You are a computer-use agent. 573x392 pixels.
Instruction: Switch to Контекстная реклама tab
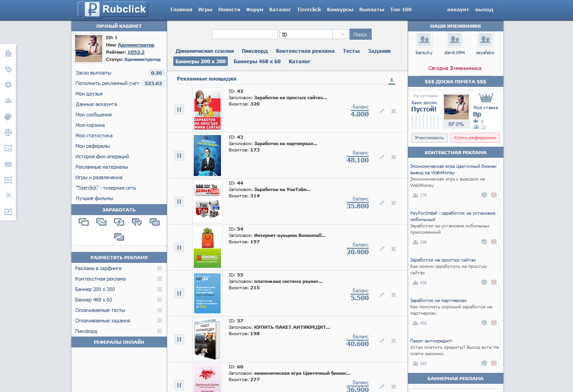tap(305, 51)
